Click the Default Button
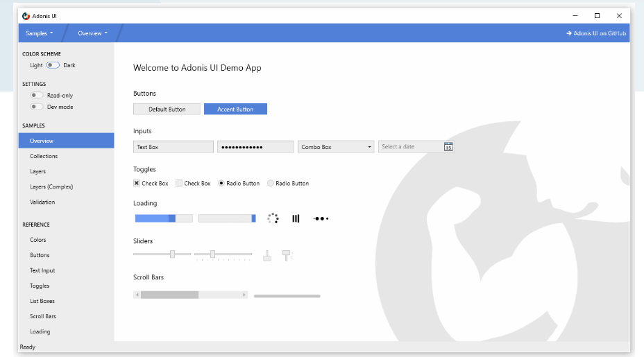This screenshot has height=357, width=644. pos(167,109)
